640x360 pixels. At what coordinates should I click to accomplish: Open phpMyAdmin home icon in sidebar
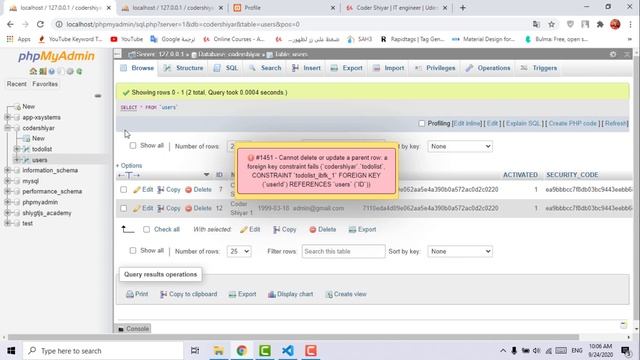point(33,71)
